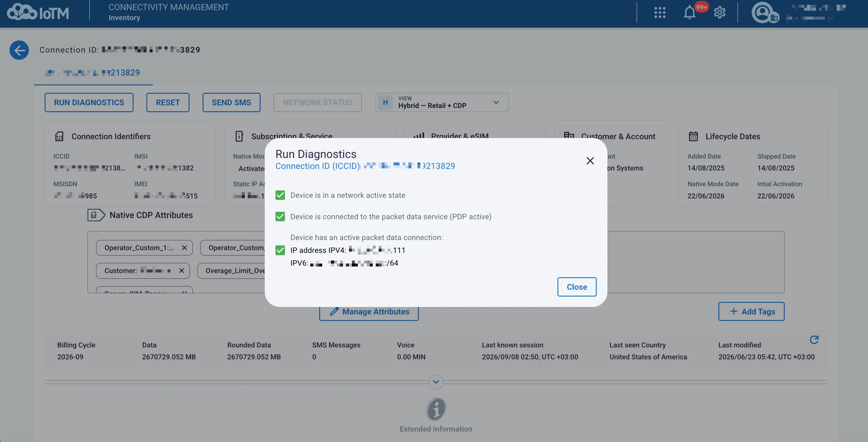Click the Shipped Date 14/08/2025 value
868x442 pixels.
pyautogui.click(x=776, y=168)
